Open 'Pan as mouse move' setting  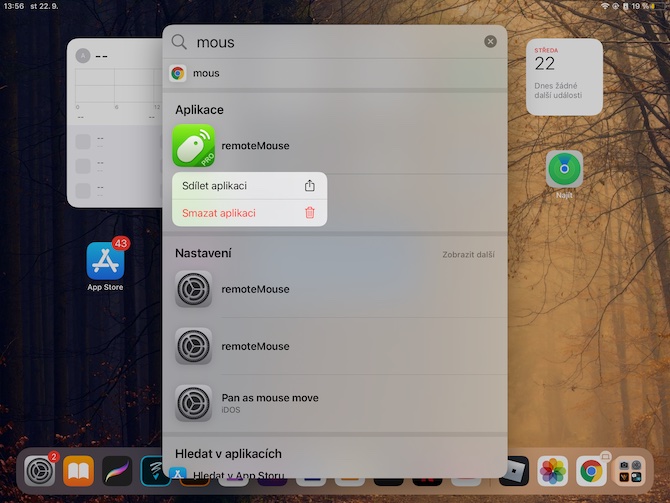(x=335, y=403)
